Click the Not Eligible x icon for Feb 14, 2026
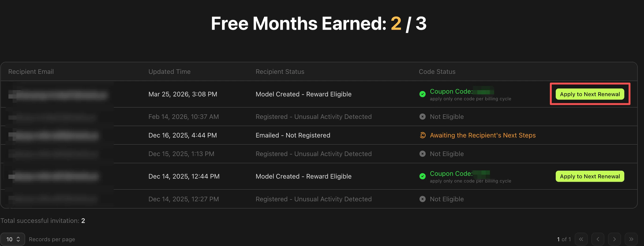This screenshot has height=246, width=644. (422, 117)
